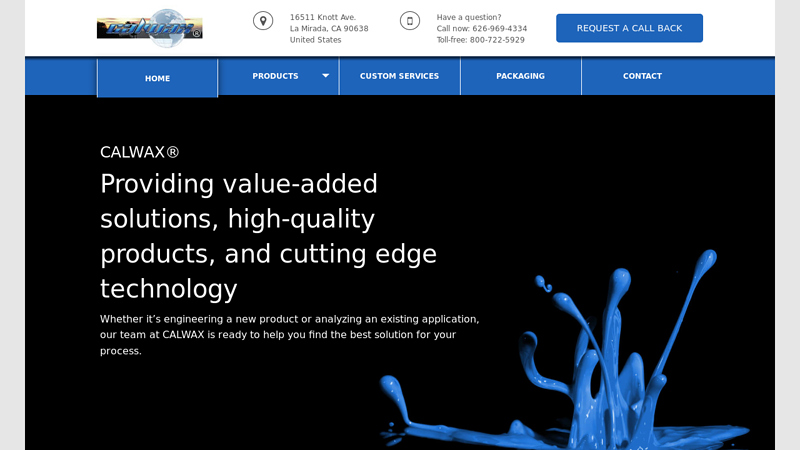Navigate to the Packaging section
This screenshot has height=450, width=800.
[520, 76]
